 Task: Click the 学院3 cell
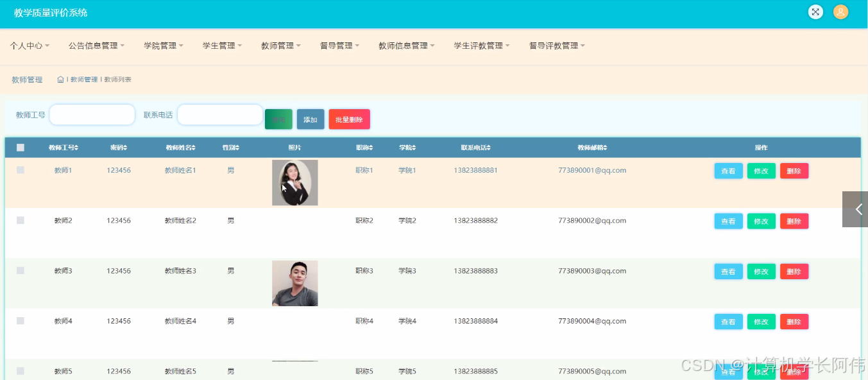[407, 270]
